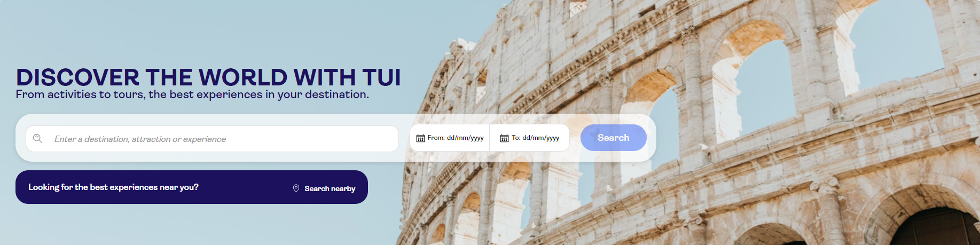Click the From: label in date range
The width and height of the screenshot is (980, 245).
[436, 138]
